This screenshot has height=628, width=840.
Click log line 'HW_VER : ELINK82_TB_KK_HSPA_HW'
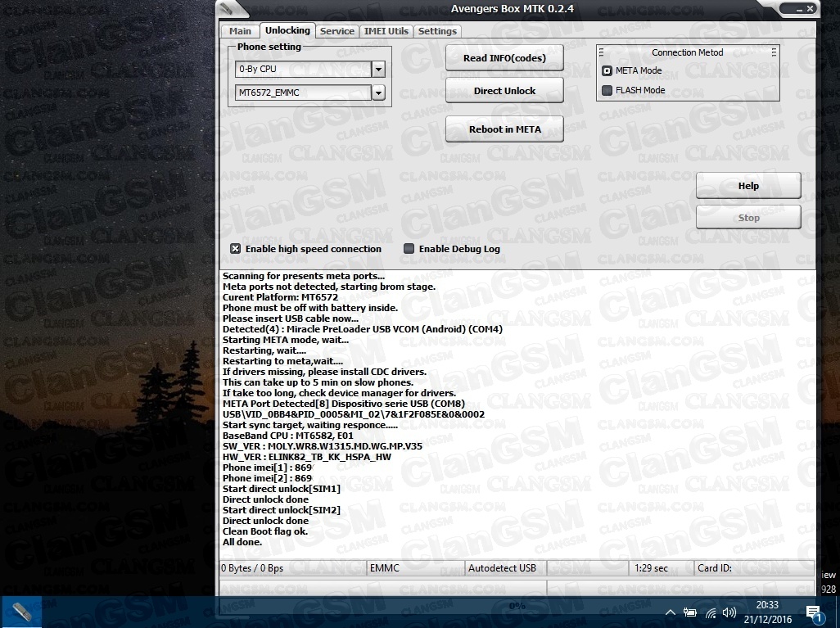point(307,457)
